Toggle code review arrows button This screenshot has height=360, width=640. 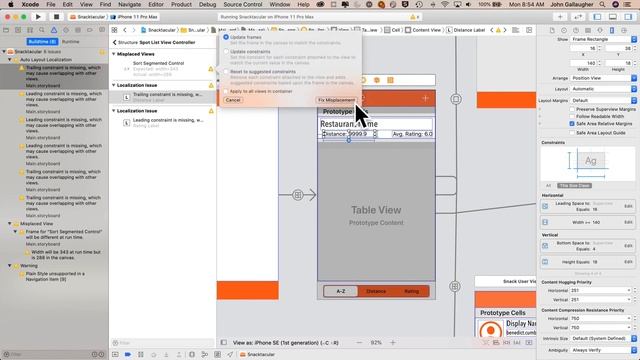coord(578,17)
